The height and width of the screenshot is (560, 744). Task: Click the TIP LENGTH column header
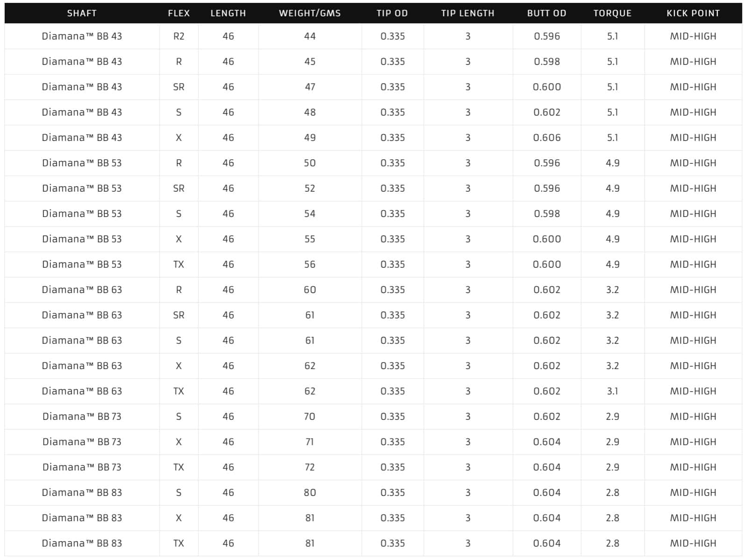(x=468, y=13)
